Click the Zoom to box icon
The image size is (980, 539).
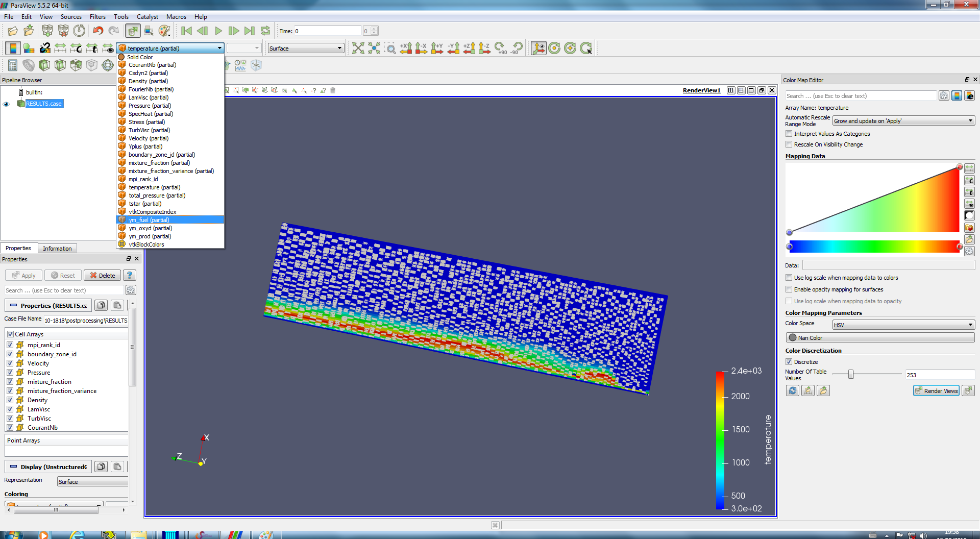click(390, 48)
